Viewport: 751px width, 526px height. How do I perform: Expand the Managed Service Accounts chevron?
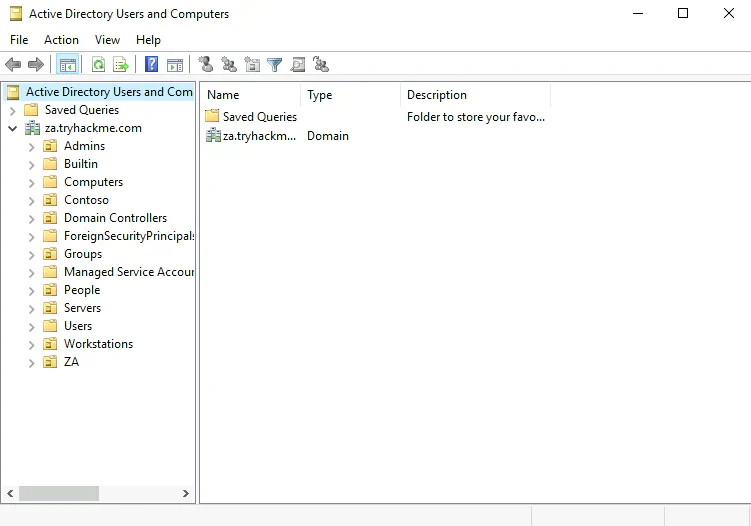tap(32, 273)
